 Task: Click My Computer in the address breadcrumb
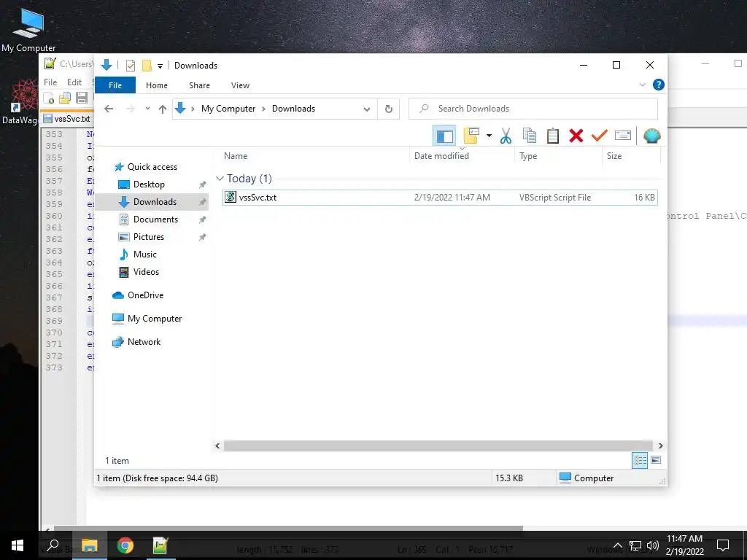pyautogui.click(x=228, y=109)
